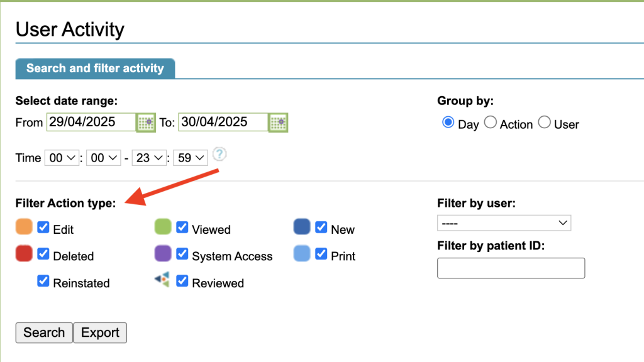Disable the Viewed action filter
This screenshot has width=644, height=362.
tap(182, 228)
